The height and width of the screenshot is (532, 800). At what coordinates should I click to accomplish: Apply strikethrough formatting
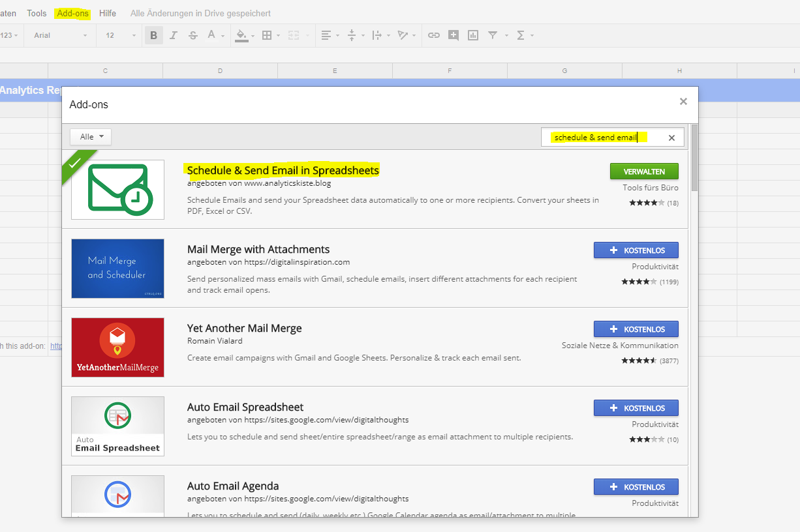click(193, 35)
